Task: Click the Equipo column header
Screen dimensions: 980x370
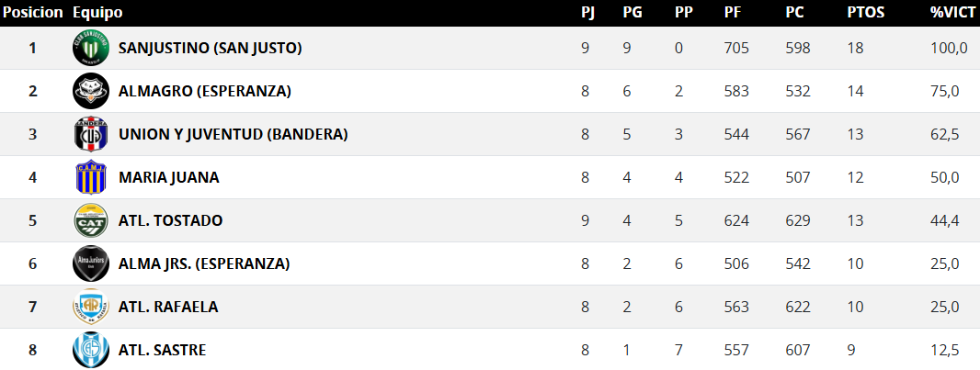Action: tap(97, 13)
